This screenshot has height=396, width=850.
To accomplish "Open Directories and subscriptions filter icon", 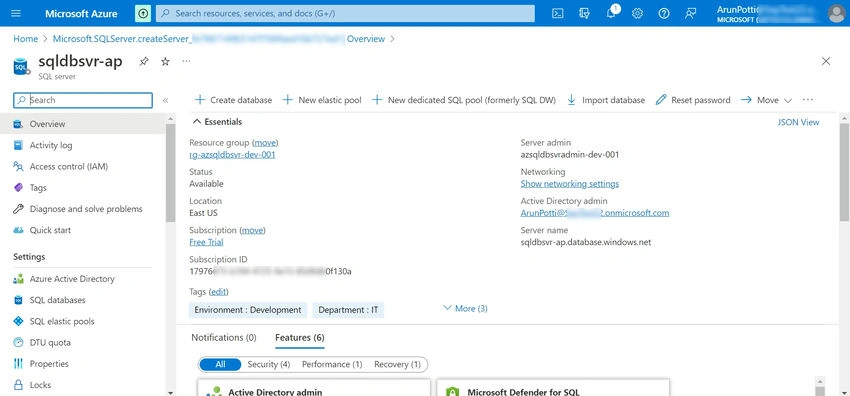I will (584, 14).
